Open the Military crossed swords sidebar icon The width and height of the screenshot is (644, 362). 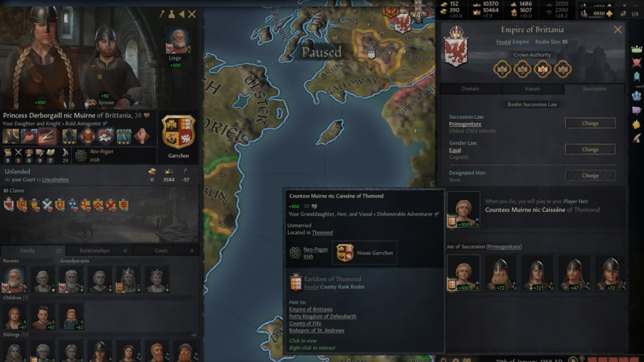[636, 63]
